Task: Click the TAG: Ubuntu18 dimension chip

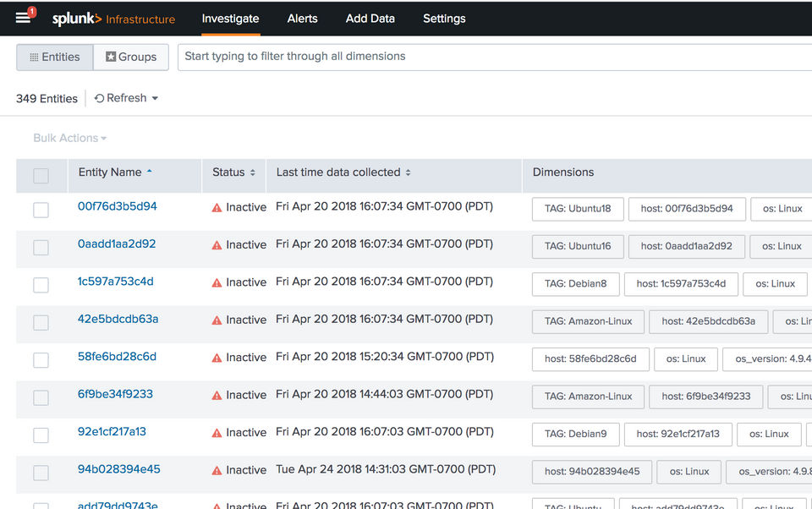Action: (x=578, y=209)
